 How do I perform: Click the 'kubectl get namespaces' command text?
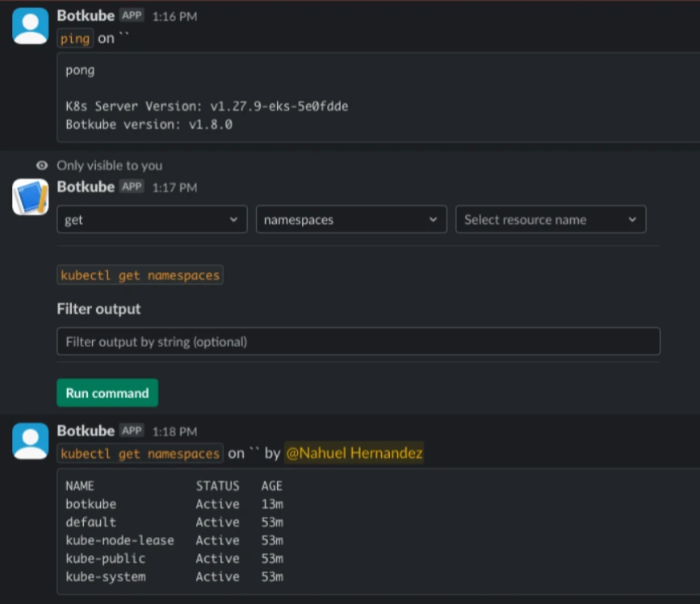tap(139, 275)
